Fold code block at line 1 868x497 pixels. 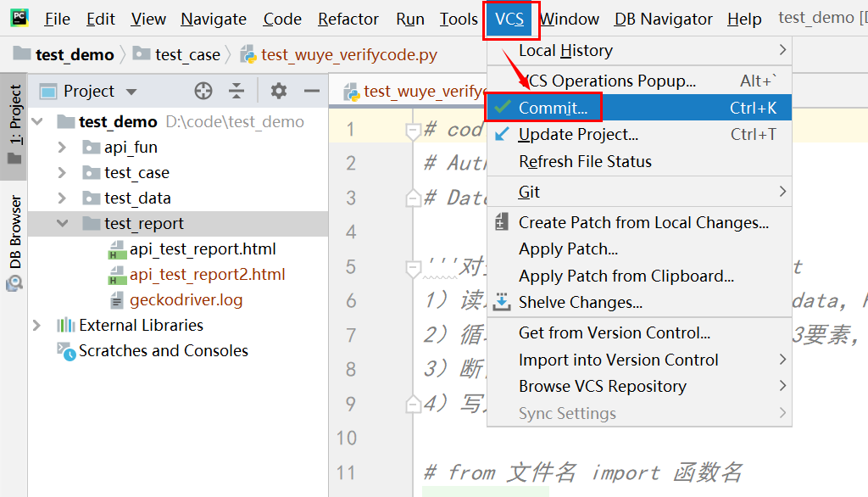tap(413, 131)
